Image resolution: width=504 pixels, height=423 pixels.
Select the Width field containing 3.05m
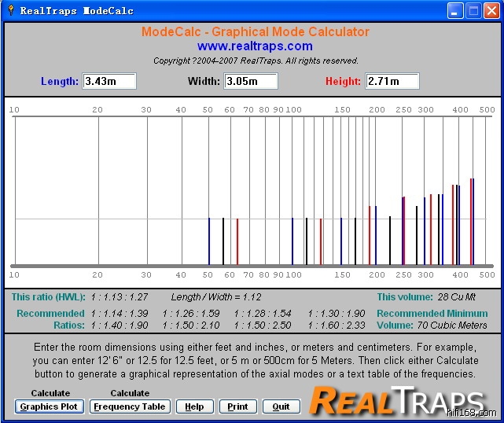(x=251, y=81)
